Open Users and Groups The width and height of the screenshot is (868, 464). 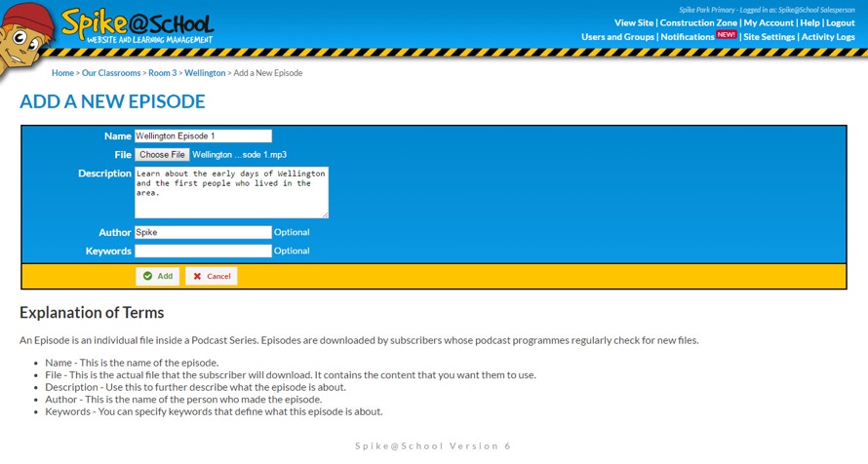click(617, 37)
